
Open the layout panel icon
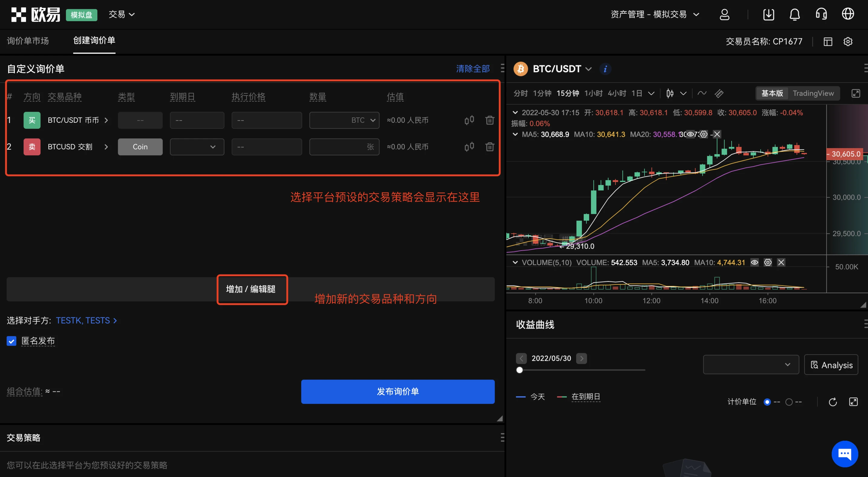click(828, 41)
